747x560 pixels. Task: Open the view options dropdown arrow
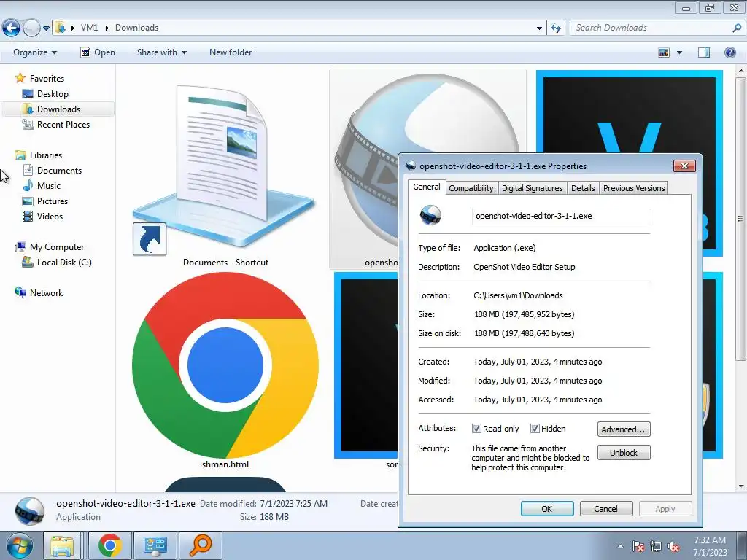click(x=679, y=52)
